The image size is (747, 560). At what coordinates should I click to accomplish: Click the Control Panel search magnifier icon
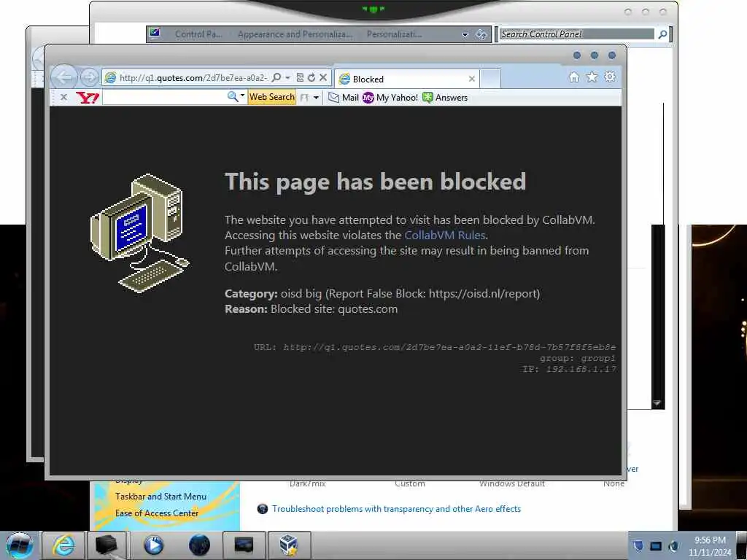click(662, 34)
